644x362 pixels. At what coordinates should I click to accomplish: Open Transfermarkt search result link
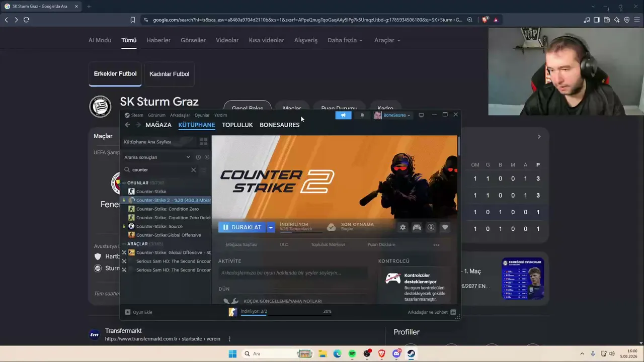(x=123, y=331)
